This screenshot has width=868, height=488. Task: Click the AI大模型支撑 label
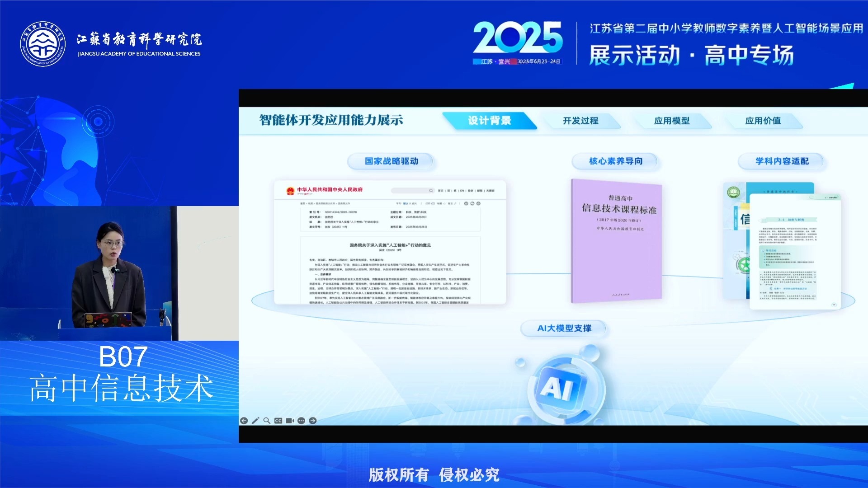pyautogui.click(x=564, y=328)
